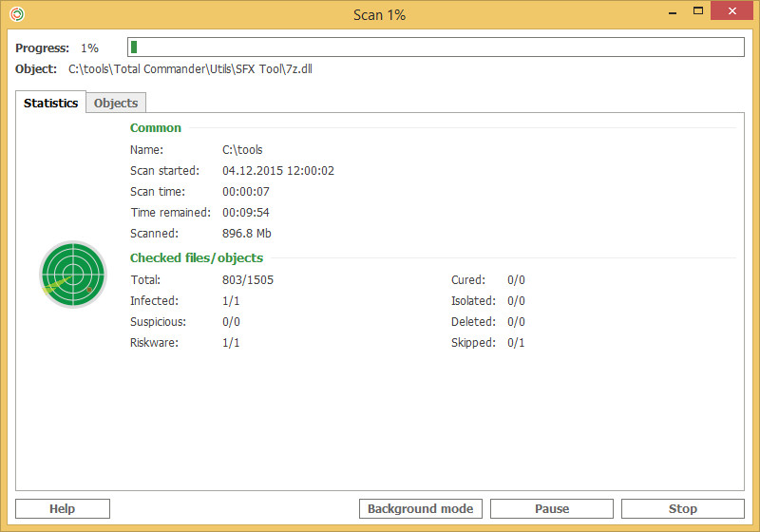
Task: Select the Name value C:\tools
Action: click(x=242, y=150)
